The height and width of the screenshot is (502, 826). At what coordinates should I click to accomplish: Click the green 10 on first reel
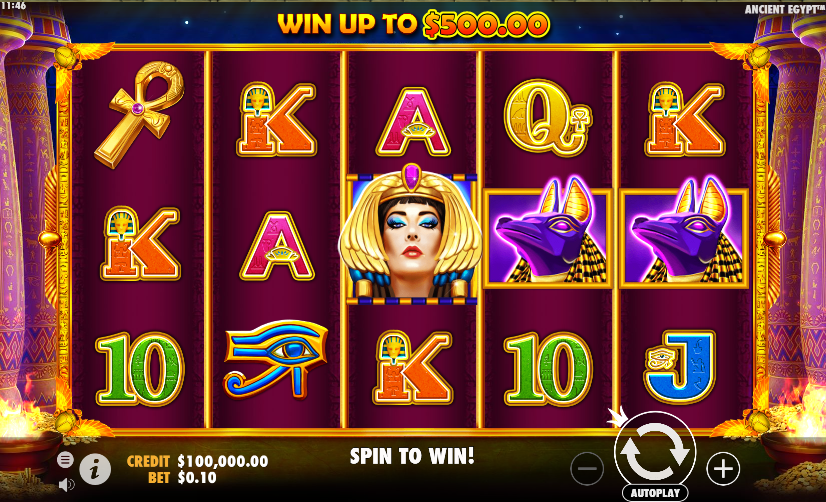point(140,368)
